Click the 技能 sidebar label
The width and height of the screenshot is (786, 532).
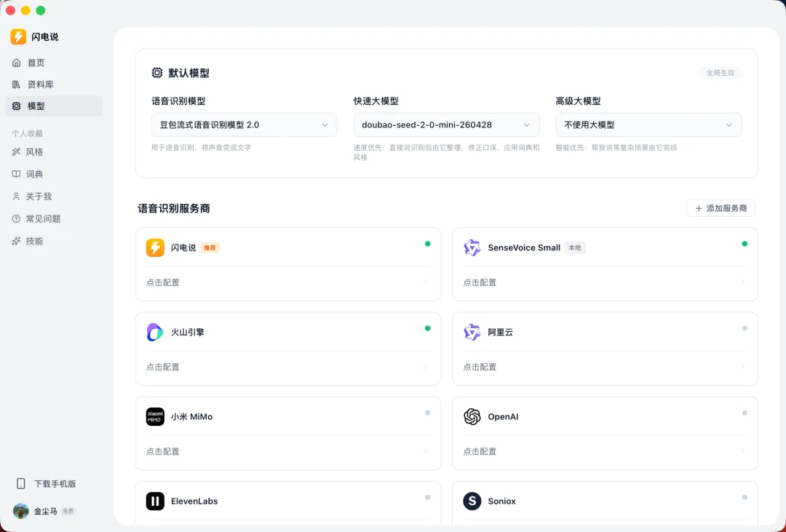click(x=35, y=241)
